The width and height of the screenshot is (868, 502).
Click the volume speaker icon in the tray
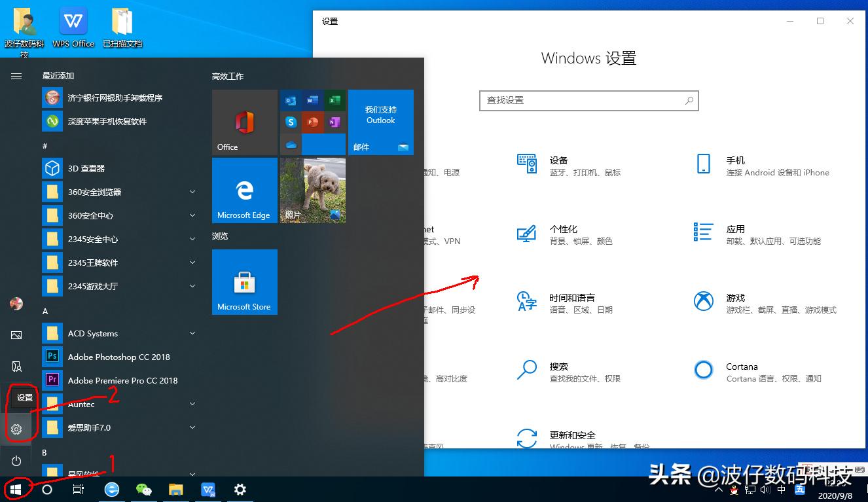tap(765, 490)
